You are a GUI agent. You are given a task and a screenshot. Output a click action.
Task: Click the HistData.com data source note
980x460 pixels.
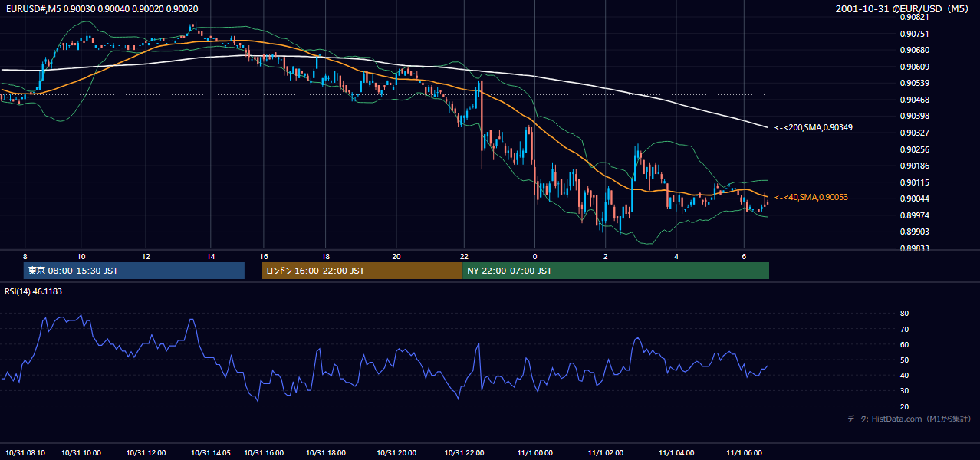(909, 419)
